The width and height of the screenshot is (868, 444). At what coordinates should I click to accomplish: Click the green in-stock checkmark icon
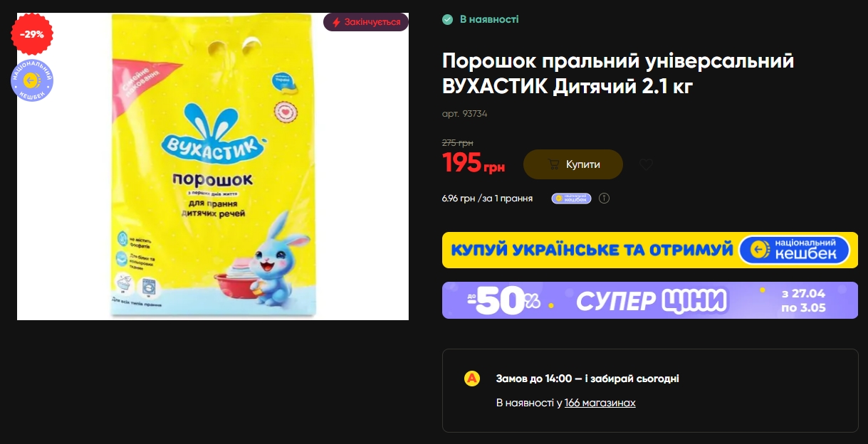[x=447, y=19]
